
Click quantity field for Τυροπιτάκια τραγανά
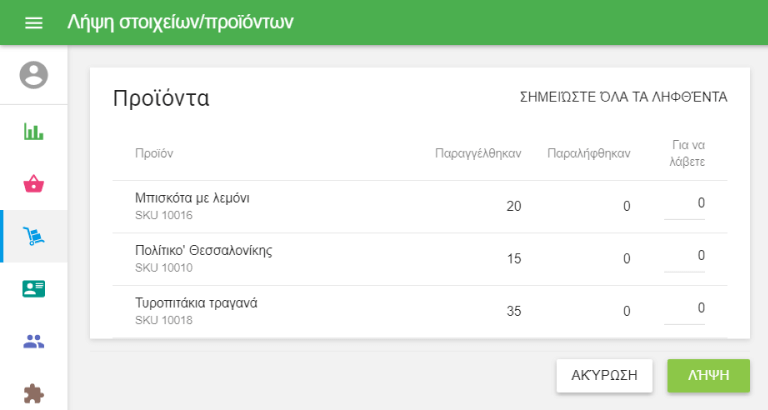click(685, 308)
